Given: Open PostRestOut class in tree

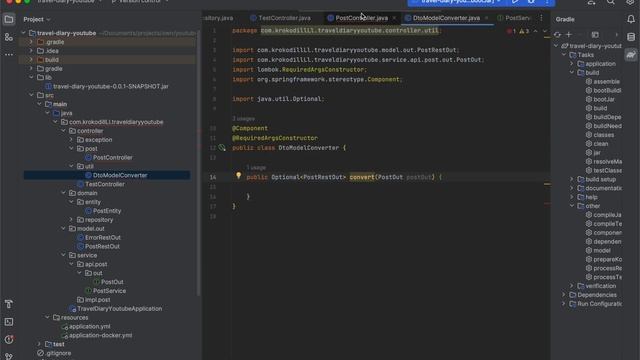Looking at the screenshot, I should coord(98,247).
